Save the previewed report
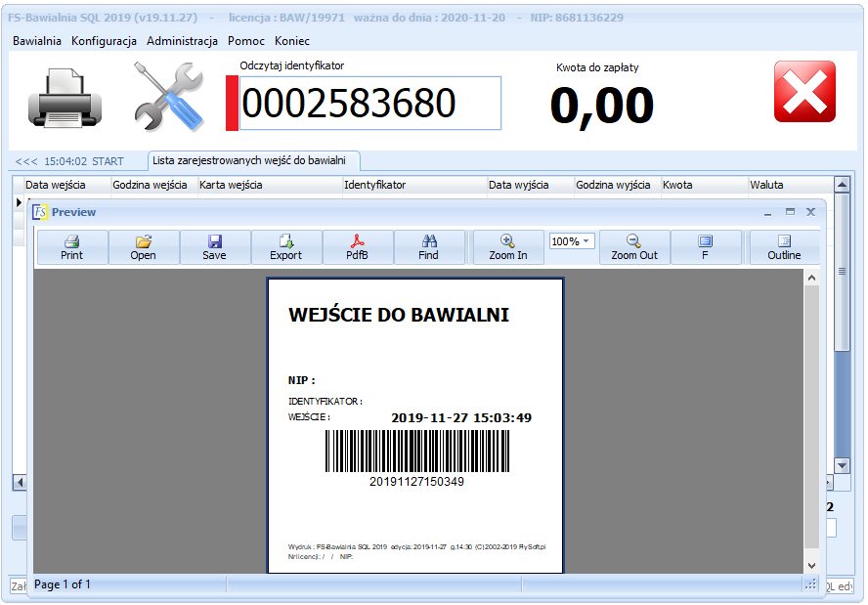This screenshot has width=868, height=605. (214, 247)
